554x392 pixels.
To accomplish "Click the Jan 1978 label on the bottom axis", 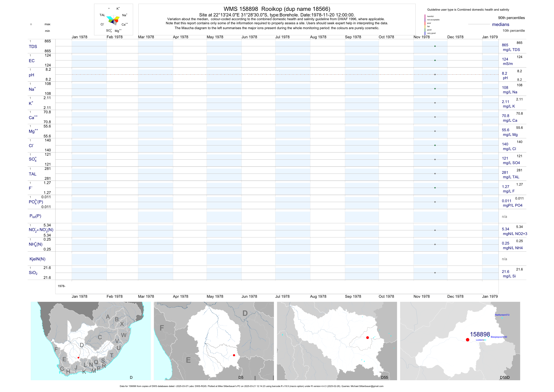I will click(79, 296).
